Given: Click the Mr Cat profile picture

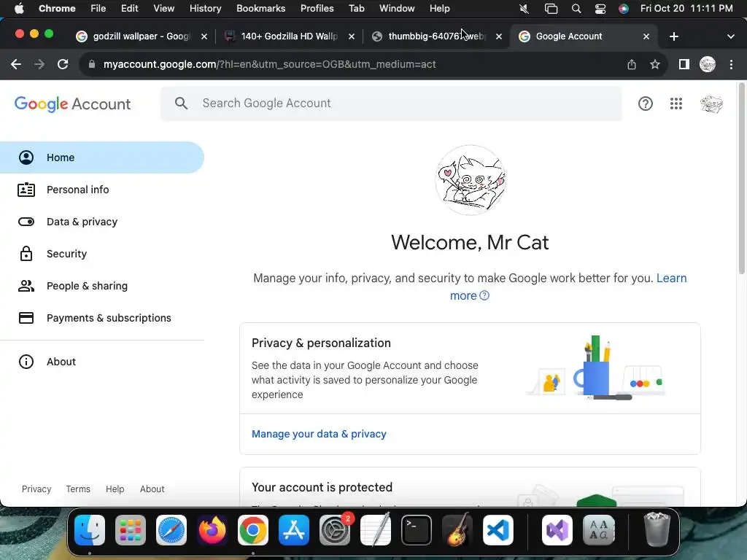Looking at the screenshot, I should 471,180.
